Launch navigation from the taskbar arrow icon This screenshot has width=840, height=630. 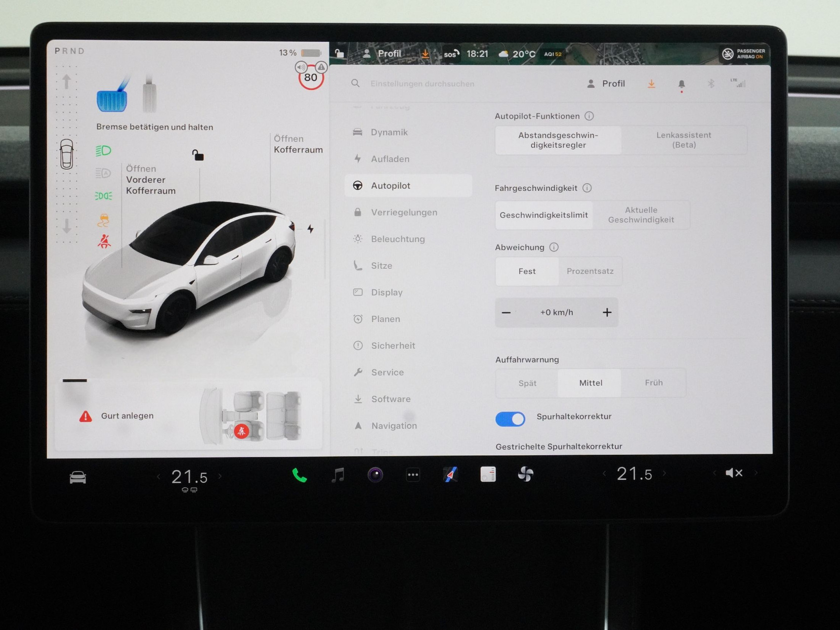450,475
